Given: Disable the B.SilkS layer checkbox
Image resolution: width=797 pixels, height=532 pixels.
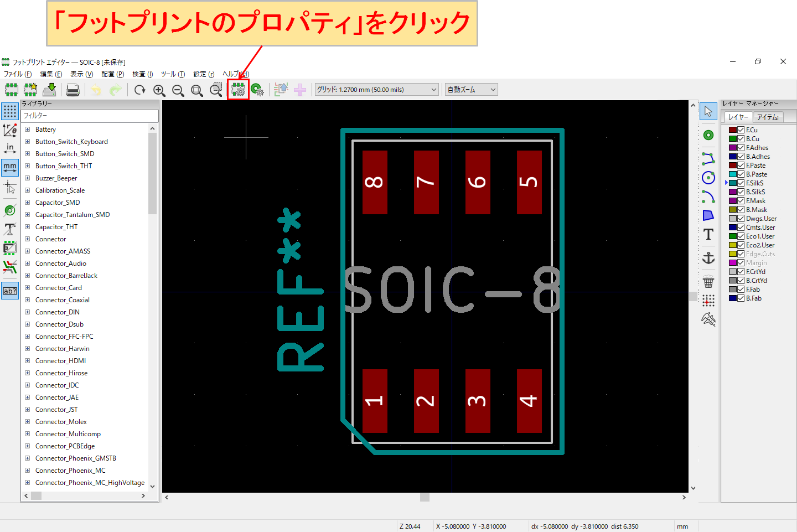Looking at the screenshot, I should [740, 192].
